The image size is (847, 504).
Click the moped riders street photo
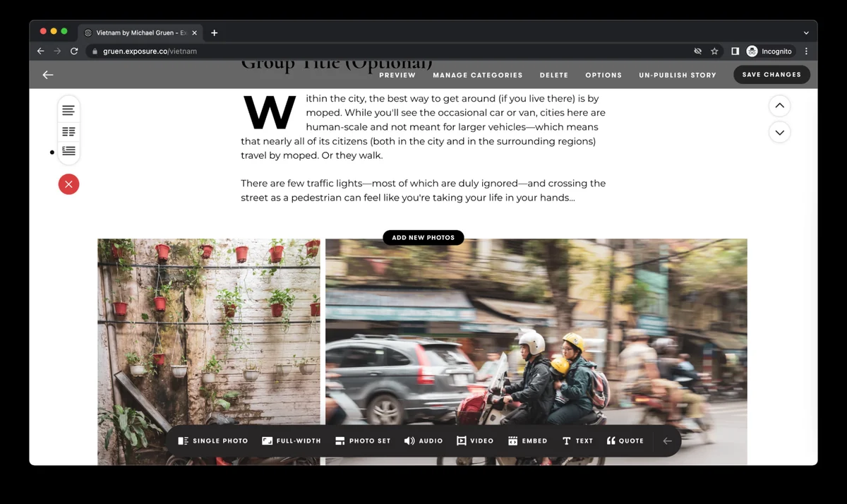click(x=536, y=352)
